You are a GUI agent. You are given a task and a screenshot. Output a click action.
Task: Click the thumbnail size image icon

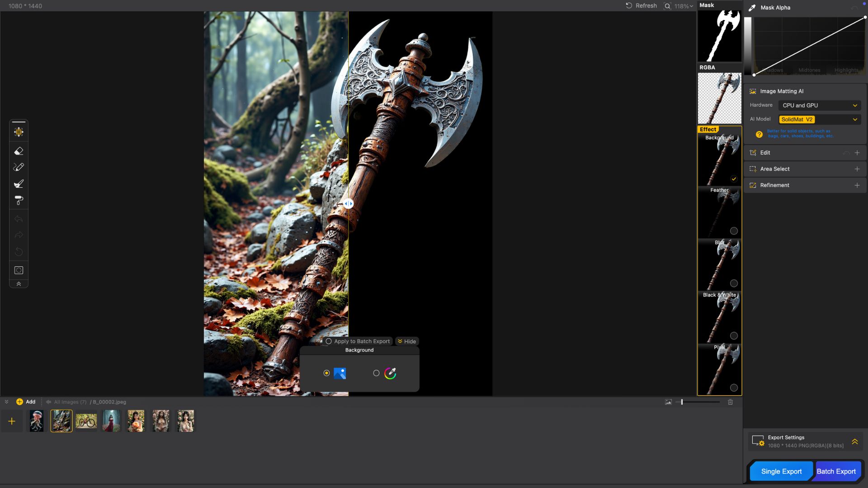[x=668, y=402]
